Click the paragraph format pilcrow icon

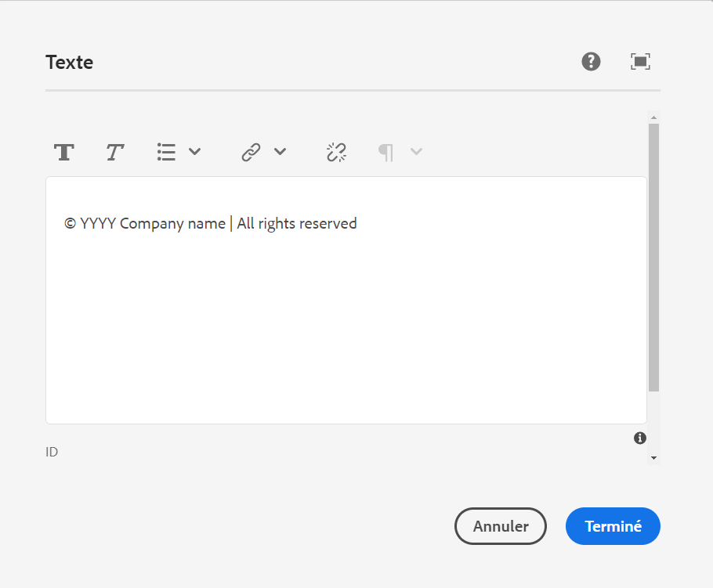pyautogui.click(x=385, y=152)
